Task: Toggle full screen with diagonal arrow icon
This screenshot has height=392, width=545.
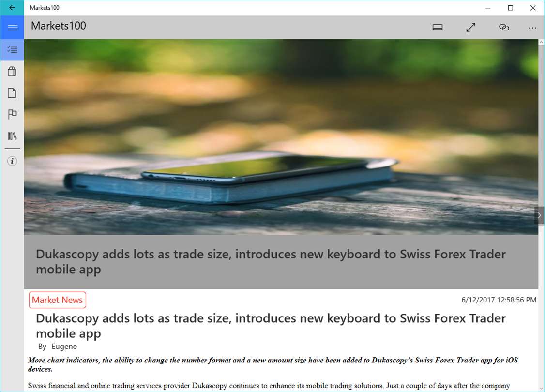Action: click(x=470, y=28)
